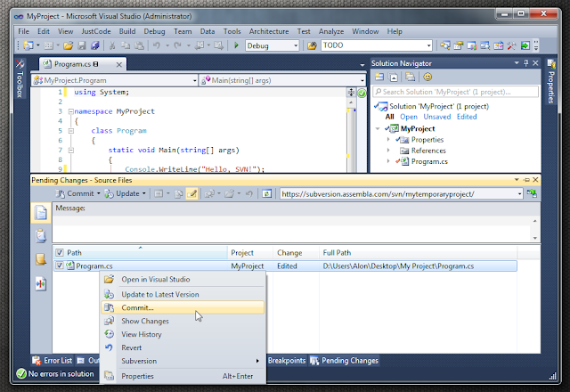Click the Update button in Pending Changes
This screenshot has height=392, width=570.
123,193
